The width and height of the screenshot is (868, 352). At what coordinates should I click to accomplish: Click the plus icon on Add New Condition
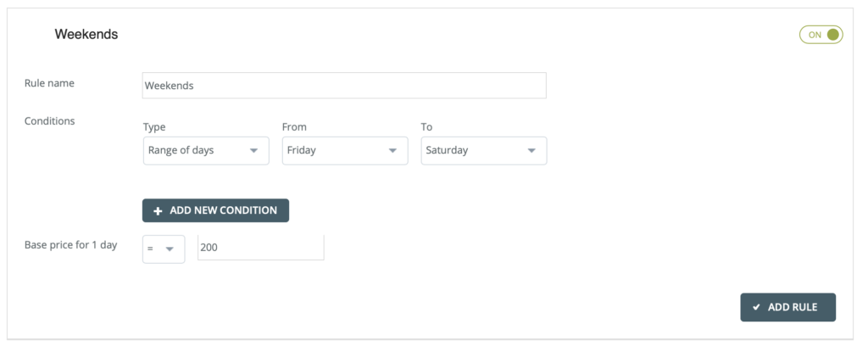[x=158, y=210]
